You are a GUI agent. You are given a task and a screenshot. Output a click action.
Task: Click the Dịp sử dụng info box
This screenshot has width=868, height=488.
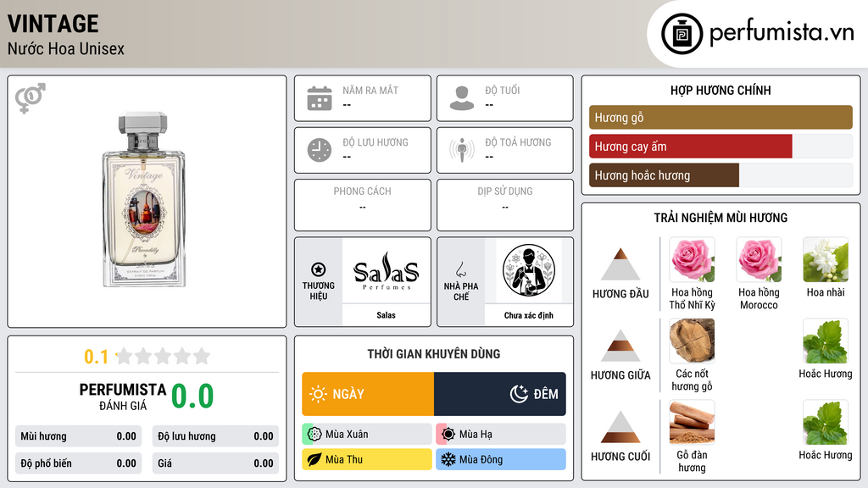505,205
